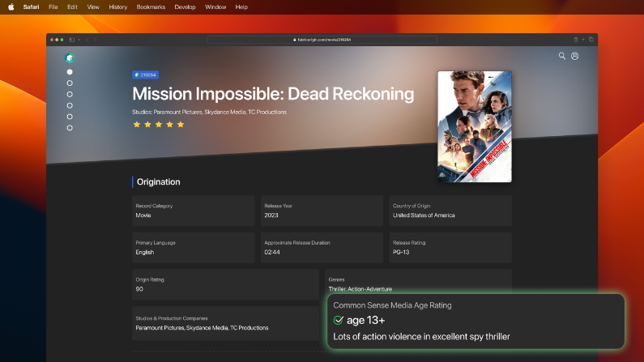This screenshot has height=362, width=644.
Task: Open the sidebar dropdown chevron in Safari toolbar
Action: 79,40
